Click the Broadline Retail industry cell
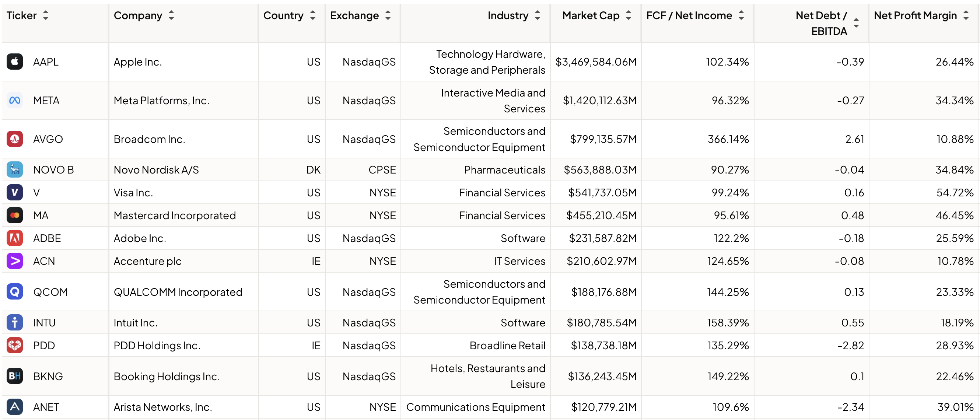Image resolution: width=980 pixels, height=420 pixels. coord(507,346)
